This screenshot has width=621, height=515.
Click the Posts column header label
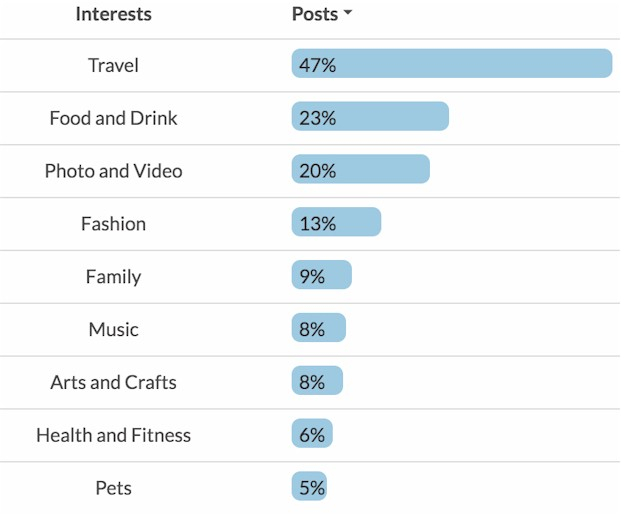click(315, 14)
